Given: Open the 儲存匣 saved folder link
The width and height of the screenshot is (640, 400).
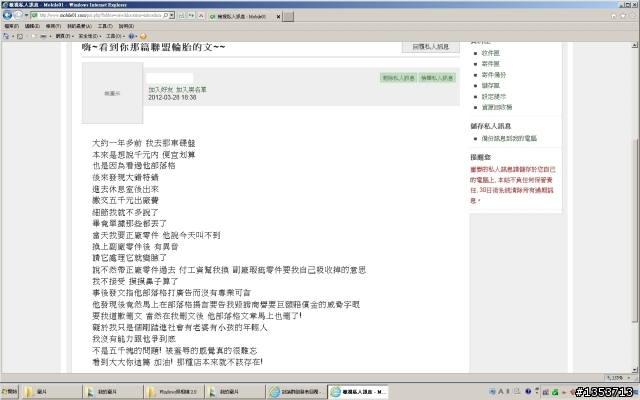Looking at the screenshot, I should (491, 86).
